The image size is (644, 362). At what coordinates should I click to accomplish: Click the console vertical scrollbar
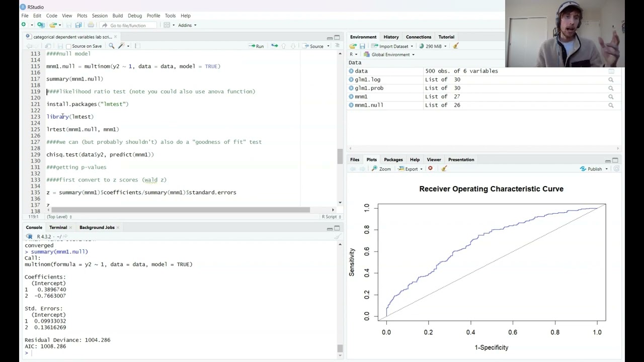(340, 348)
